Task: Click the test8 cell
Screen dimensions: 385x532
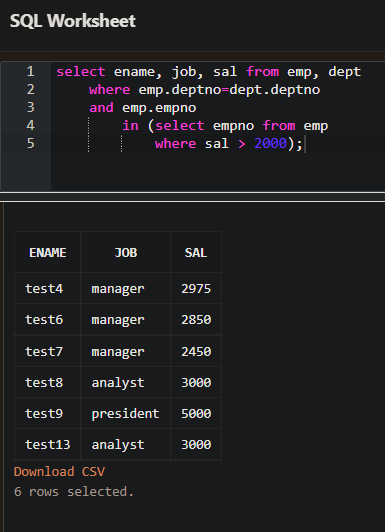Action: (x=47, y=382)
